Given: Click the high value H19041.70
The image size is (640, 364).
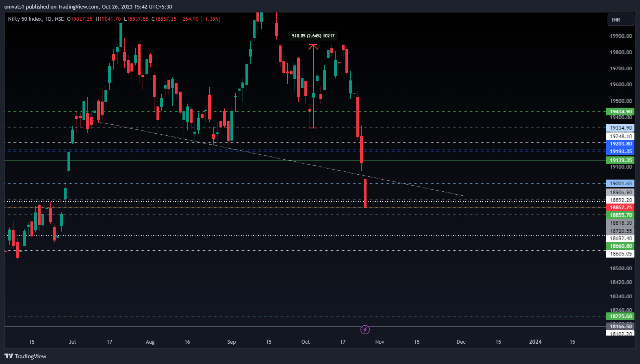Looking at the screenshot, I should [x=108, y=19].
